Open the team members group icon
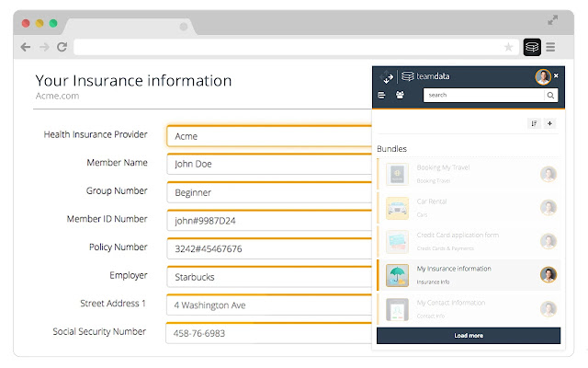 (400, 95)
